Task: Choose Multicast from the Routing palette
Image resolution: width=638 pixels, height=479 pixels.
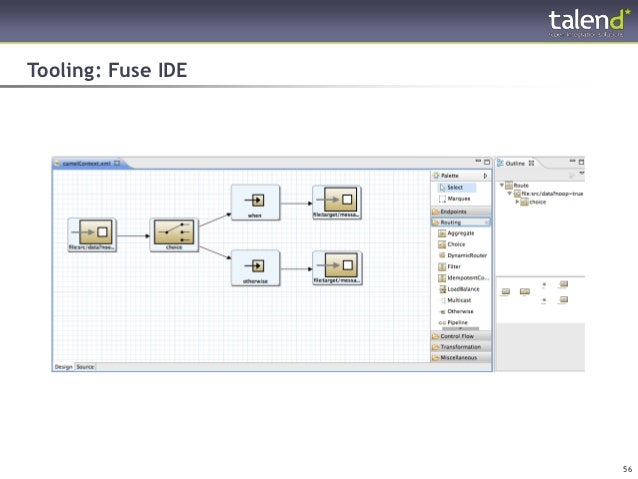Action: [x=455, y=300]
